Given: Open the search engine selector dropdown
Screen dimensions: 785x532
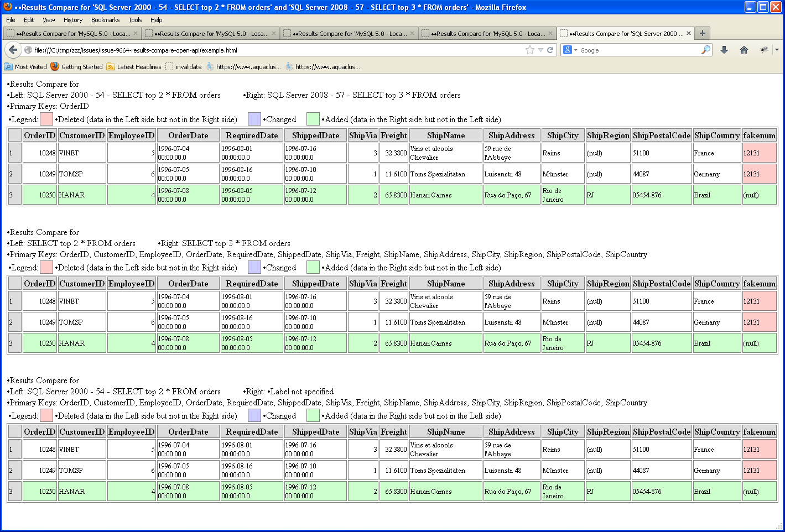Looking at the screenshot, I should tap(575, 50).
